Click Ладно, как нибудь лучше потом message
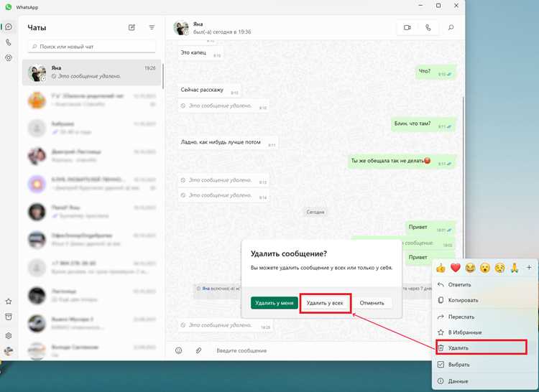The image size is (539, 392). click(x=228, y=142)
